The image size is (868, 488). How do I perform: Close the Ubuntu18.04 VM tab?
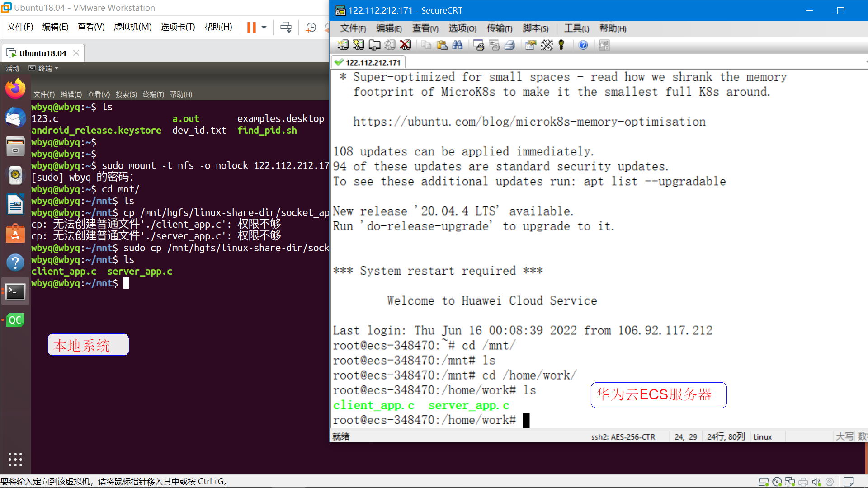point(76,53)
